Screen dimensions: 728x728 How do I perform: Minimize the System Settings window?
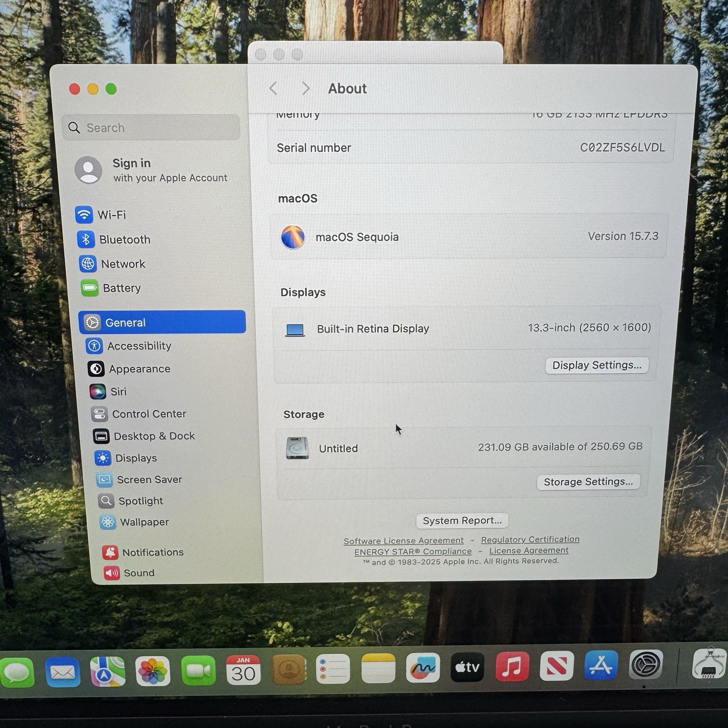[93, 89]
